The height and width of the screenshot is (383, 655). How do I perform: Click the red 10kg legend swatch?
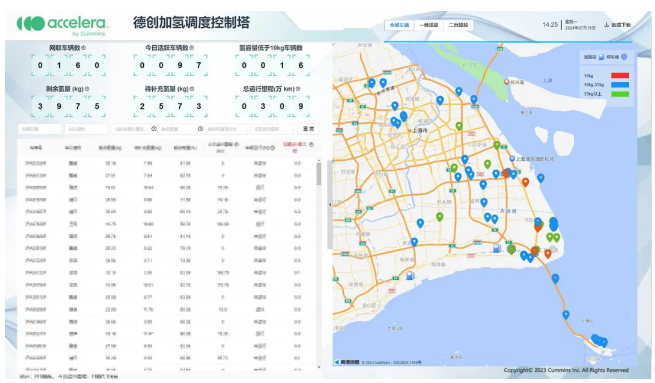(x=620, y=76)
